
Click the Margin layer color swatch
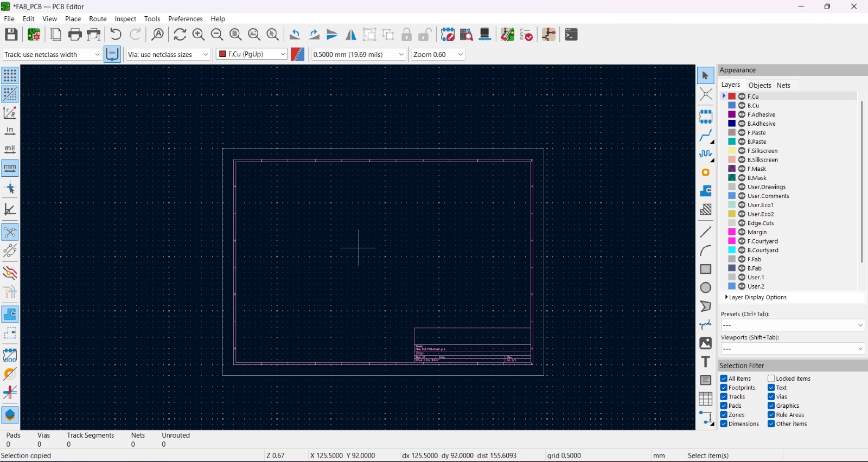732,232
